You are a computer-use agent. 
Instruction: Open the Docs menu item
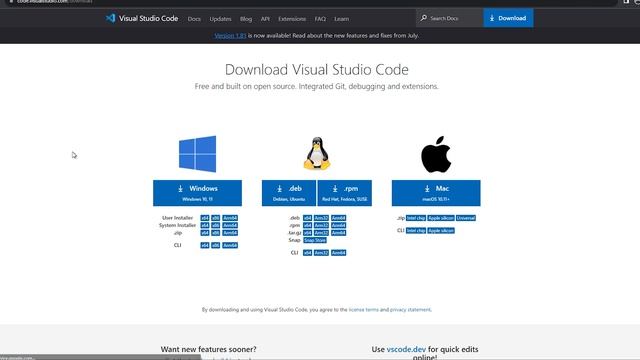point(194,19)
